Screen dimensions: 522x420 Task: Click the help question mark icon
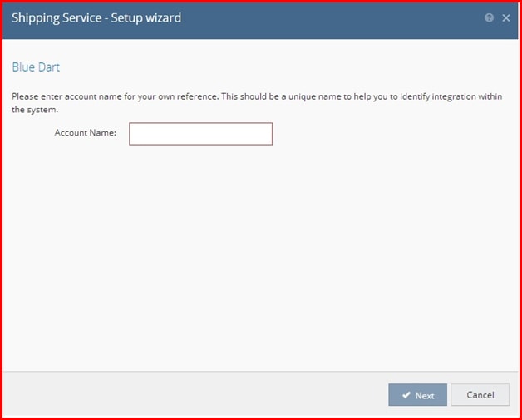click(489, 17)
